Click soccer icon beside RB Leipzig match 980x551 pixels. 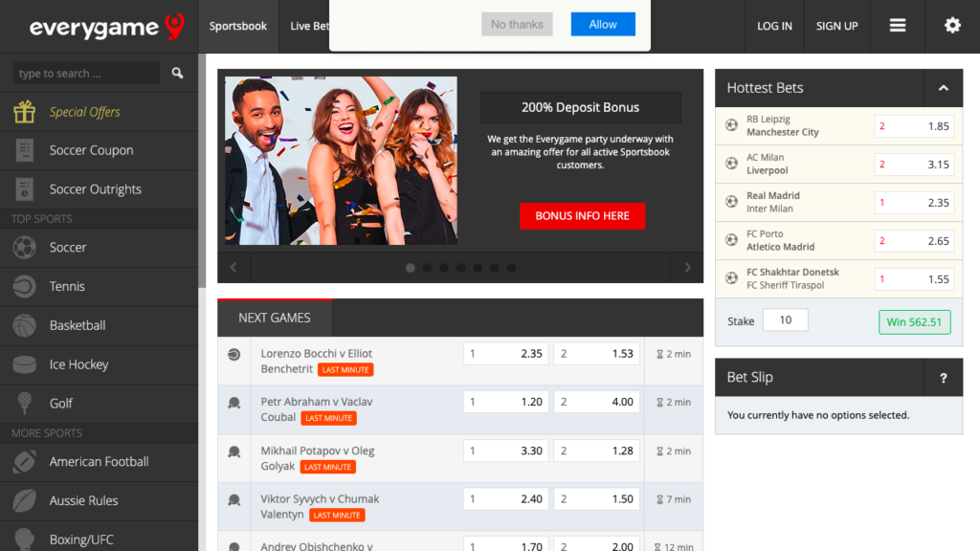tap(731, 125)
